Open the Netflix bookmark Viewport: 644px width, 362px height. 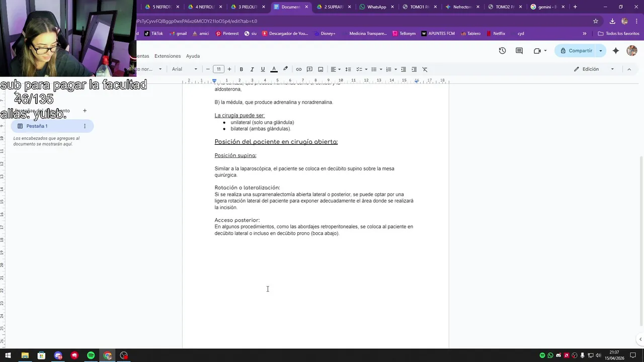point(496,34)
